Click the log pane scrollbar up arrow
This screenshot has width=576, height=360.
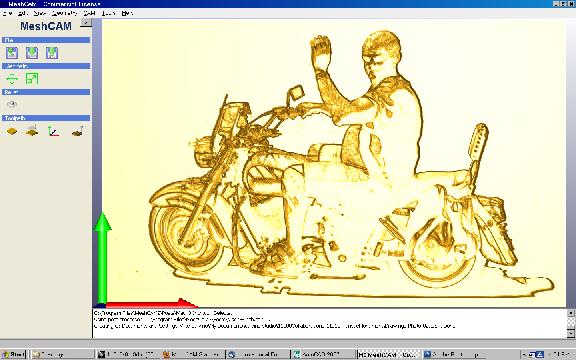click(x=571, y=313)
